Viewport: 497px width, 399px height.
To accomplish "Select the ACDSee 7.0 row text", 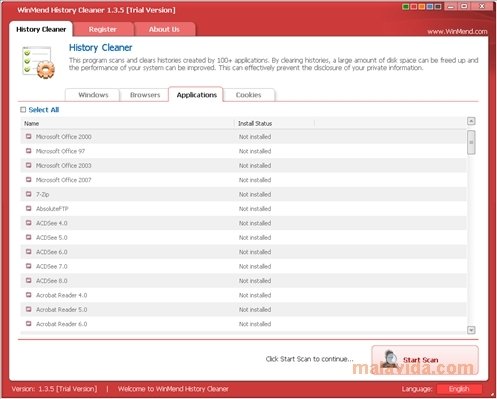I will coord(52,266).
